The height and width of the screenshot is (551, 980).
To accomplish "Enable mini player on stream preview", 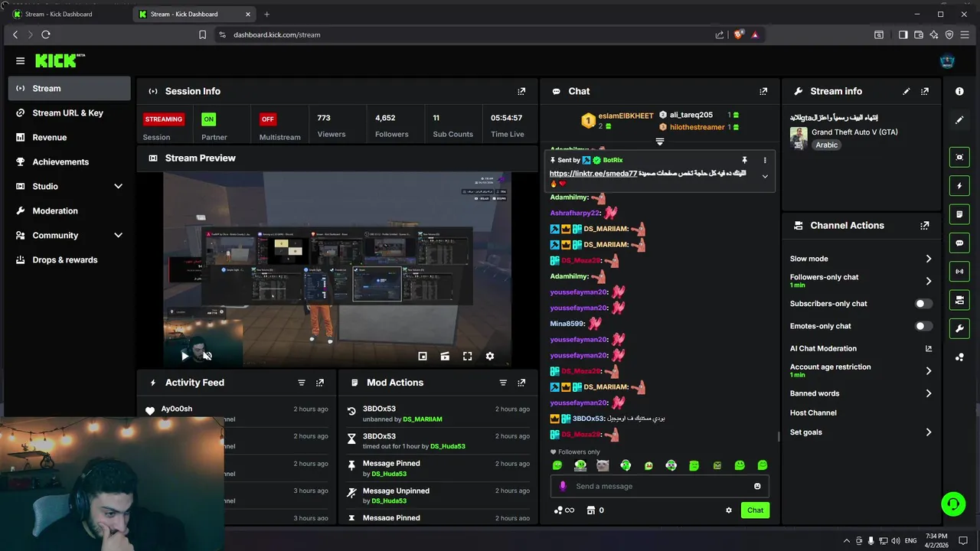I will click(423, 356).
